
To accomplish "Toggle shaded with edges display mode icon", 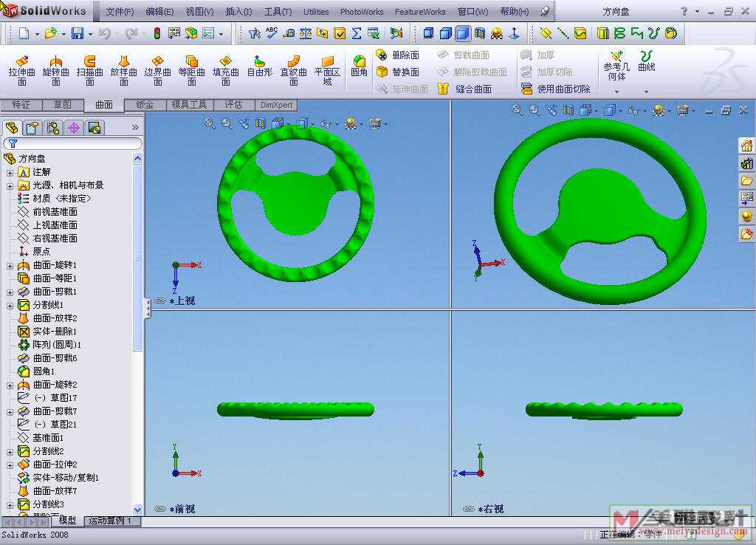I will 446,33.
